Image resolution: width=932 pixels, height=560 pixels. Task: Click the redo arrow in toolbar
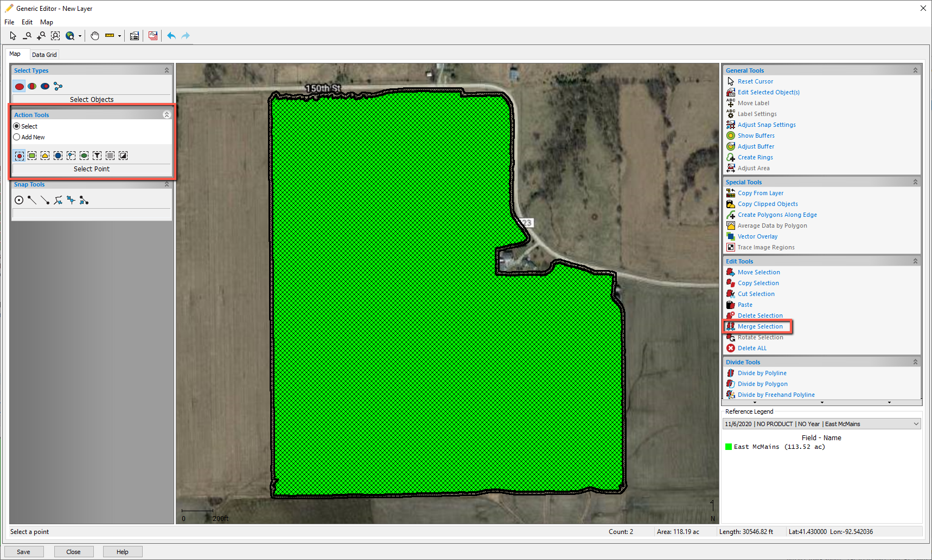tap(186, 36)
